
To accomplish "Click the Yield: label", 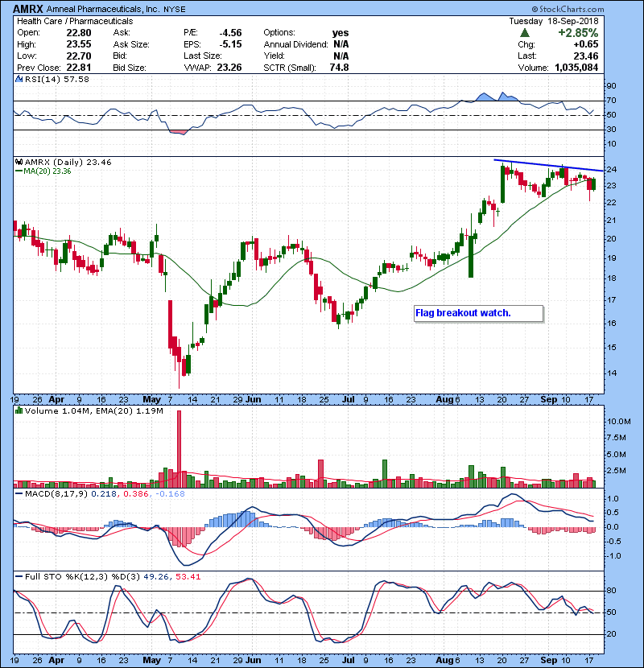I will point(274,56).
